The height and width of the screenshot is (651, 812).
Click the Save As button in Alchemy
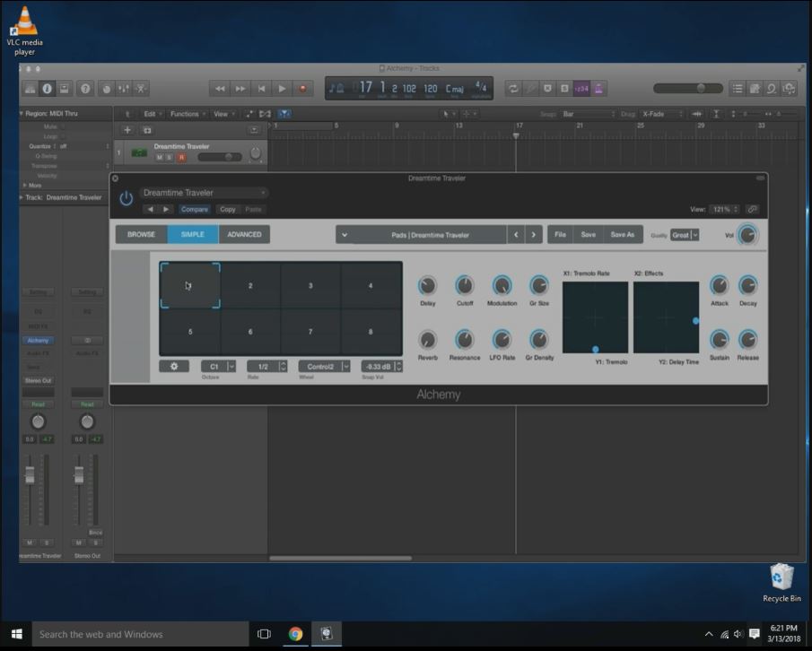point(623,234)
